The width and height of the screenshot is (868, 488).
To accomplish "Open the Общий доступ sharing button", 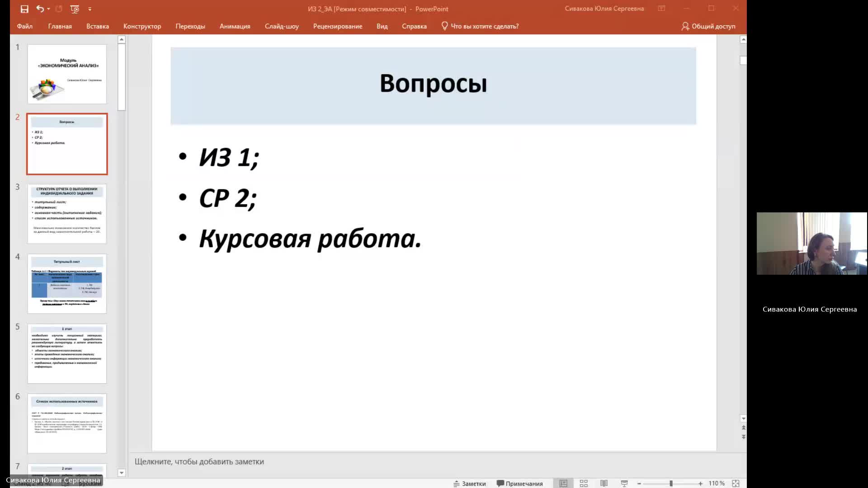I will point(708,26).
